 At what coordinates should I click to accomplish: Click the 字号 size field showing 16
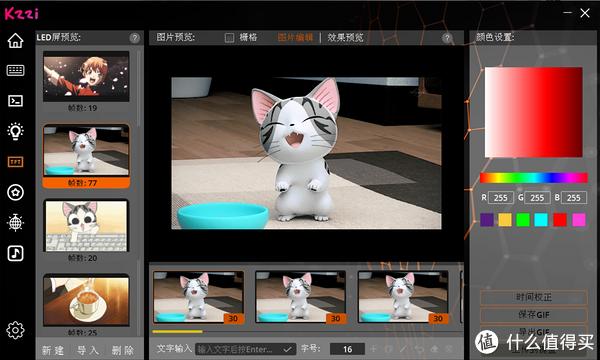347,349
